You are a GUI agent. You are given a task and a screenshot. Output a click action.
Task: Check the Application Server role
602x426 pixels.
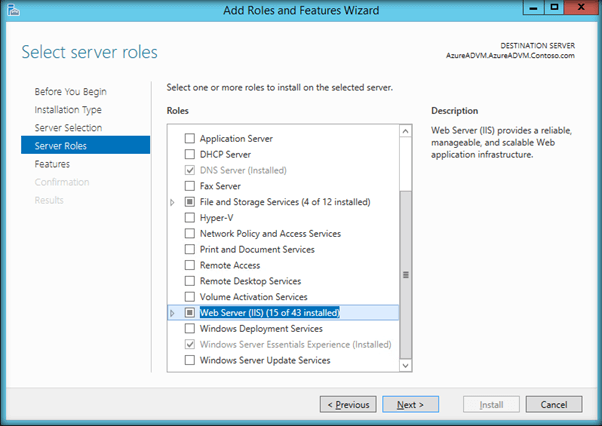tap(190, 139)
